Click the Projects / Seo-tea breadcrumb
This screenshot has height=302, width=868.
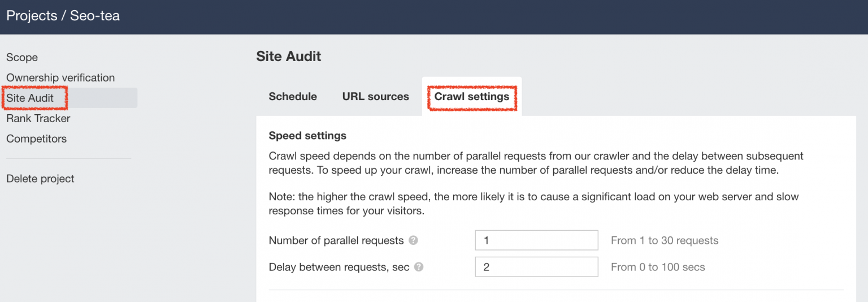(x=63, y=16)
